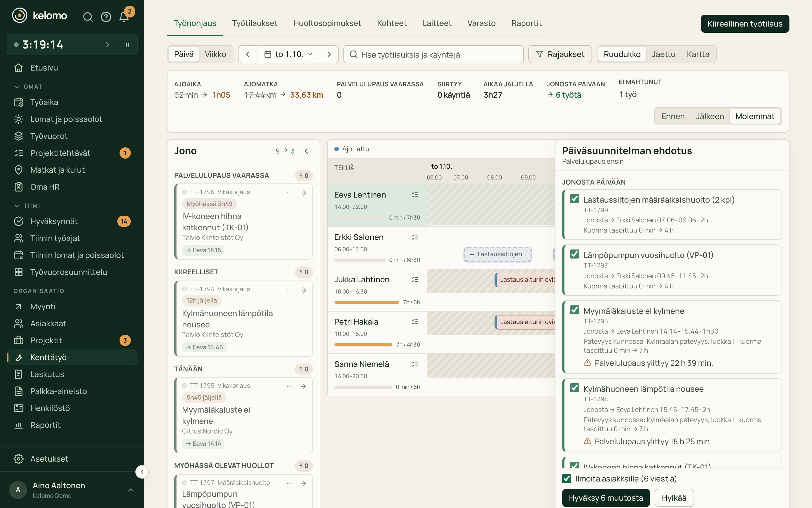This screenshot has height=508, width=812.
Task: Open Matkat ja kulut sidebar item
Action: (72, 170)
